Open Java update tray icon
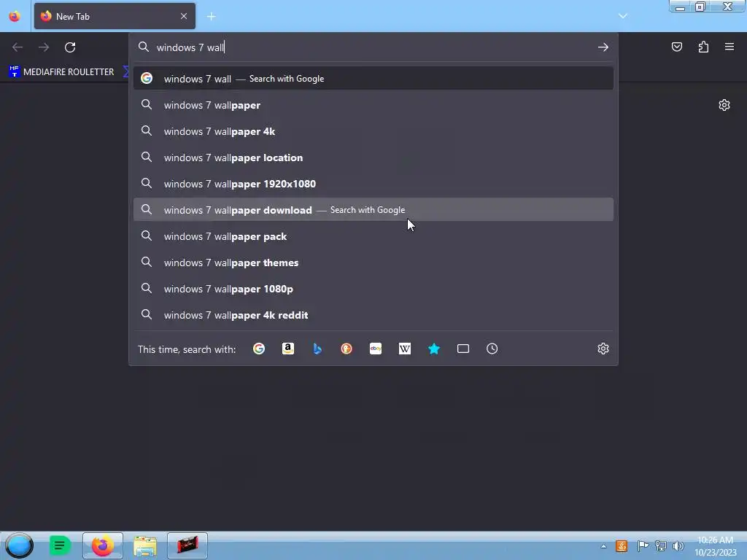Screen dimensions: 747x560 click(622, 545)
